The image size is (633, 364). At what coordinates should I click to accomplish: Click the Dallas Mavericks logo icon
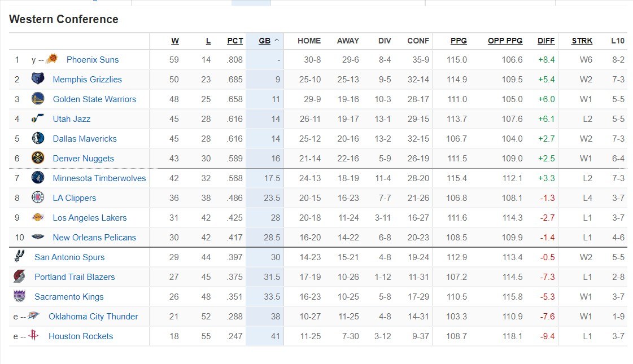[38, 138]
